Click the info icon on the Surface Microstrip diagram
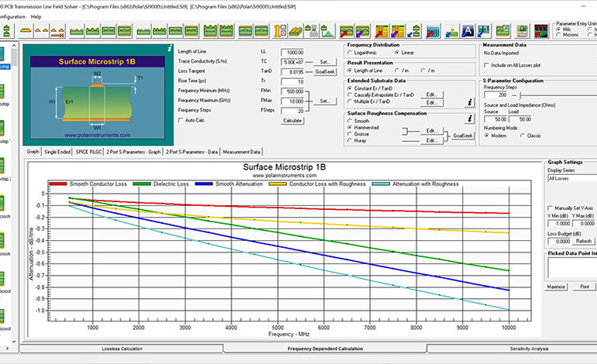 170,48
